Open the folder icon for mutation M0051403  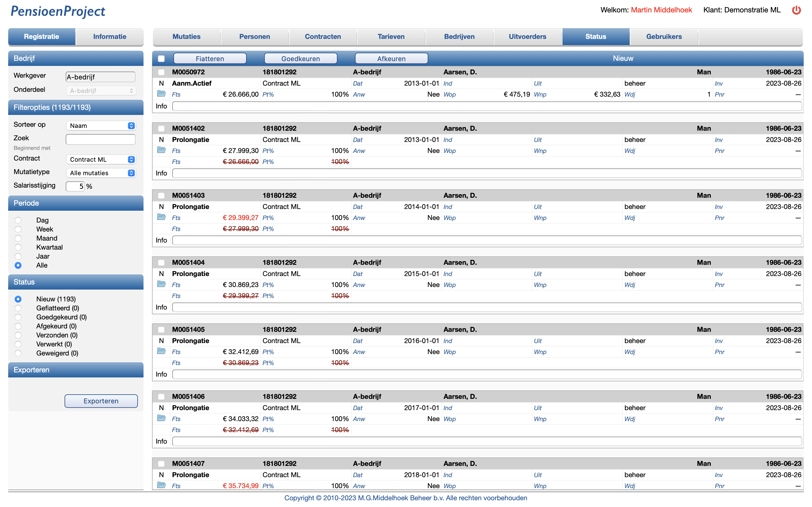pos(161,217)
